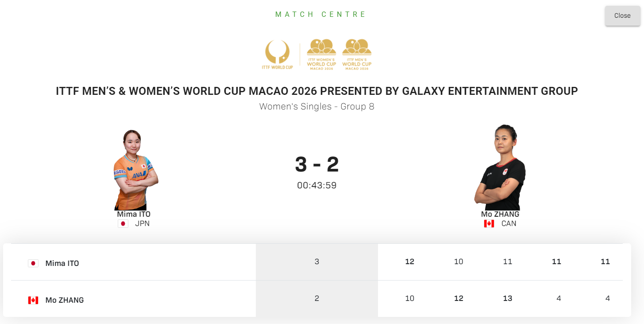Viewport: 644px width, 324px height.
Task: Click Mo ZHANG's third game score 13
Action: click(x=508, y=298)
